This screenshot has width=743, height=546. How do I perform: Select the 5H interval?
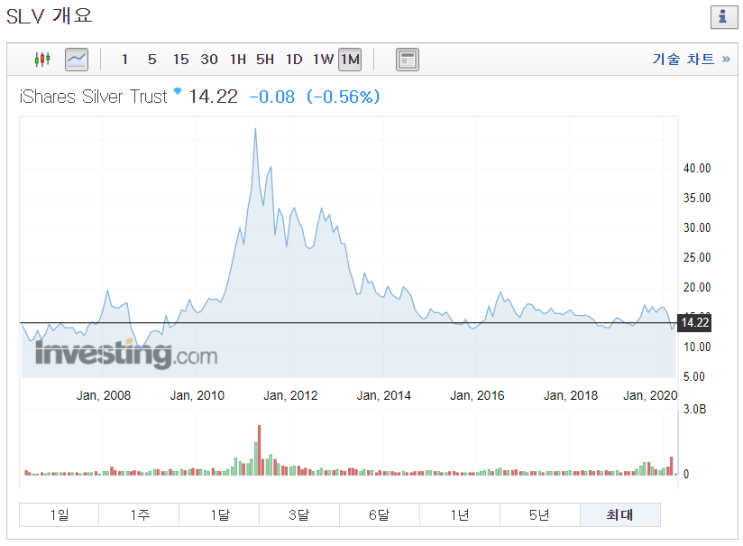pyautogui.click(x=265, y=59)
